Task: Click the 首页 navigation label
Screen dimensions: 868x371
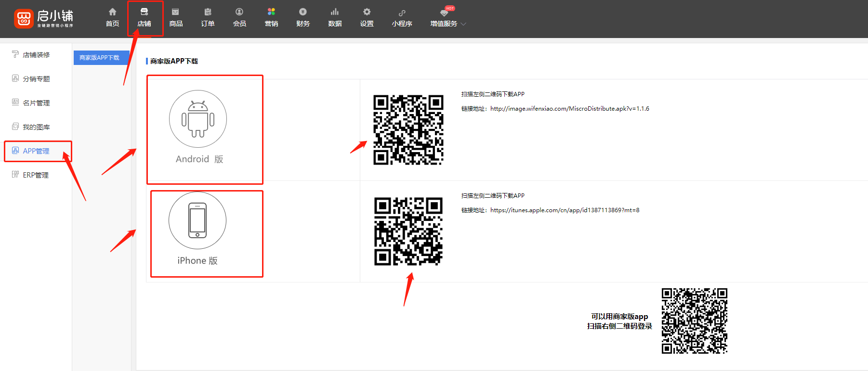Action: [x=112, y=24]
